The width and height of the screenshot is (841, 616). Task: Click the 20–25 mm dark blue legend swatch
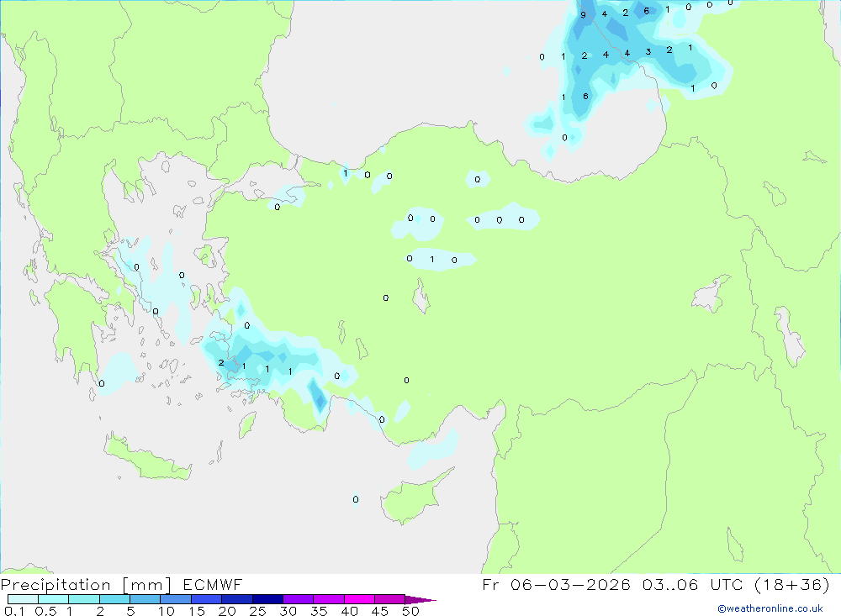click(236, 599)
